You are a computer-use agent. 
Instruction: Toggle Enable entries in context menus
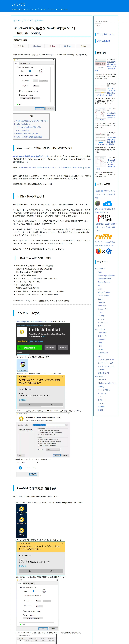click(x=39, y=440)
